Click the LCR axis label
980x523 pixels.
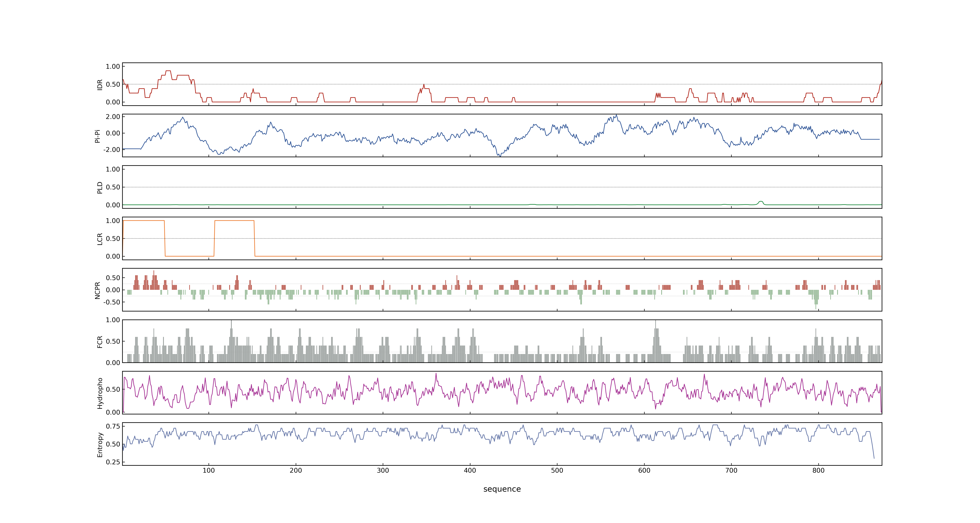tap(100, 239)
